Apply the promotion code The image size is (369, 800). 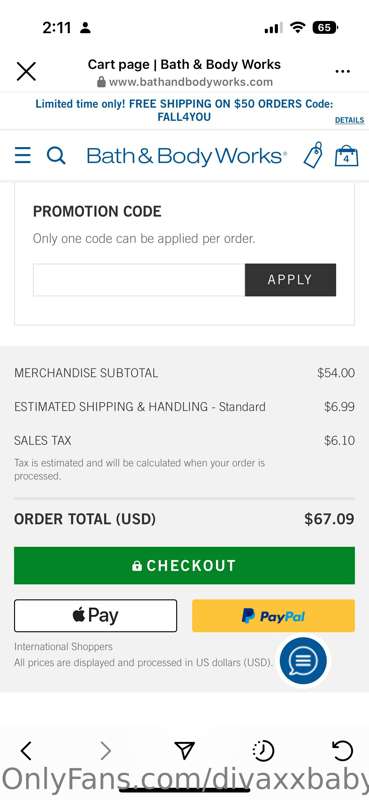290,280
